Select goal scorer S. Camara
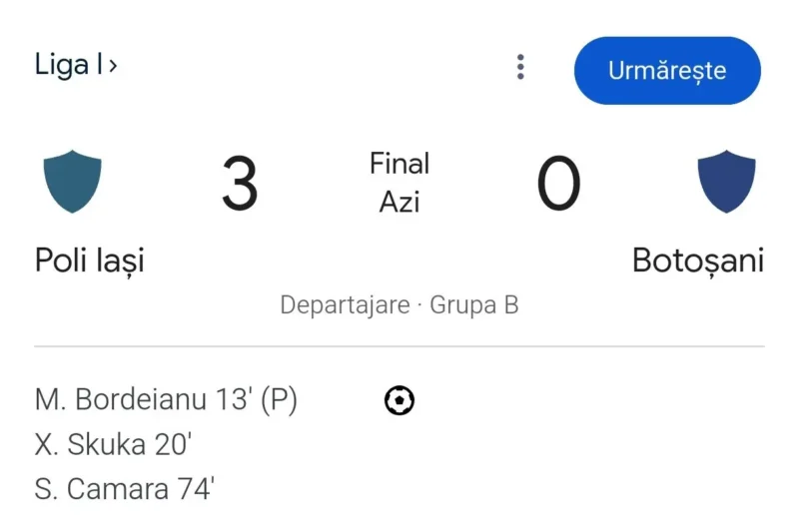 (x=101, y=489)
